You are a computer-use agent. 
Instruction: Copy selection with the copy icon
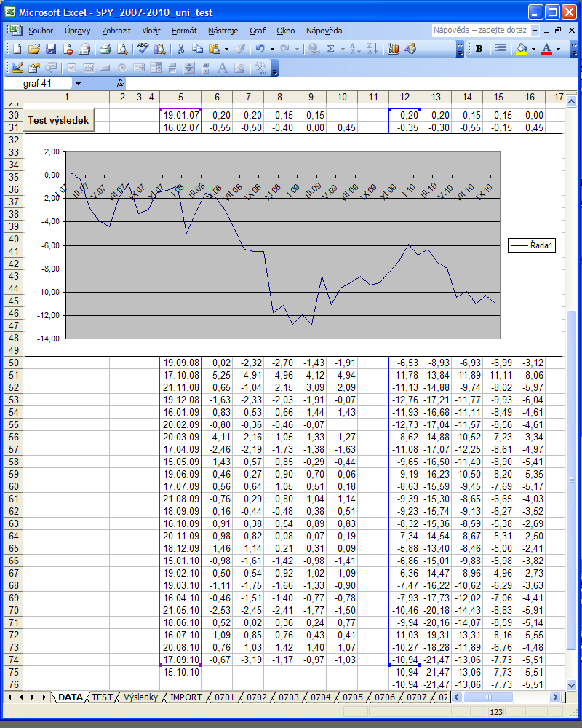pos(198,49)
